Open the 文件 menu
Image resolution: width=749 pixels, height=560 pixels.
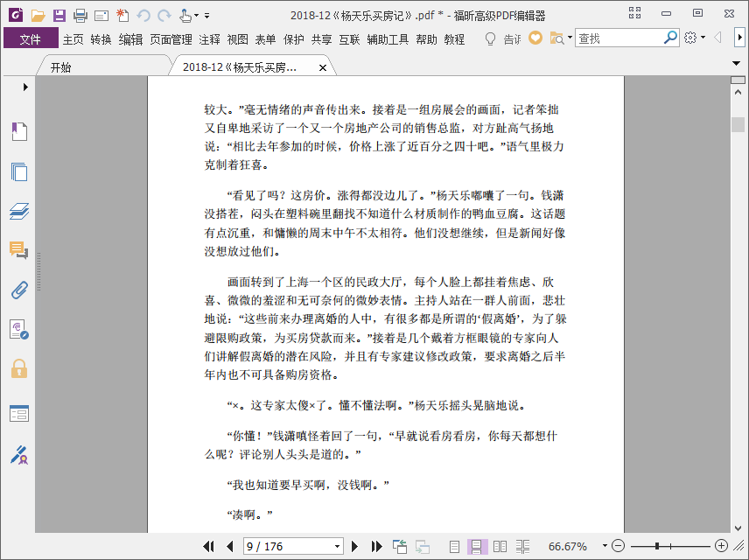[31, 39]
